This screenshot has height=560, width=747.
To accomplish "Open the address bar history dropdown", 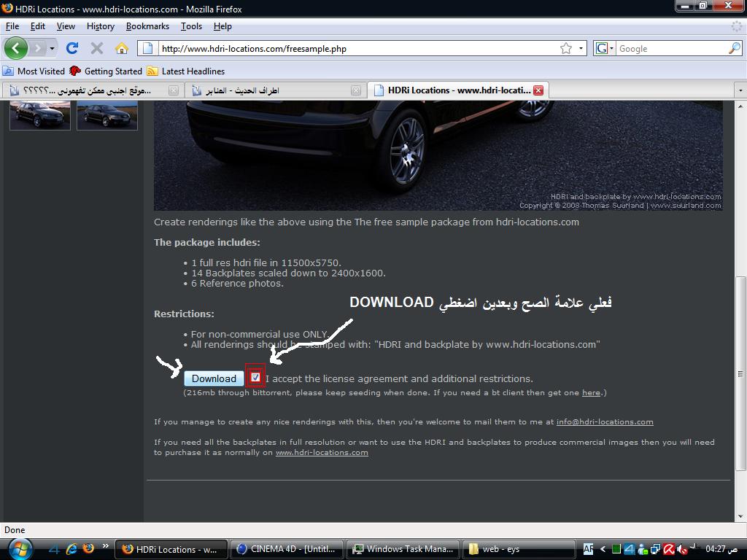I will click(581, 48).
